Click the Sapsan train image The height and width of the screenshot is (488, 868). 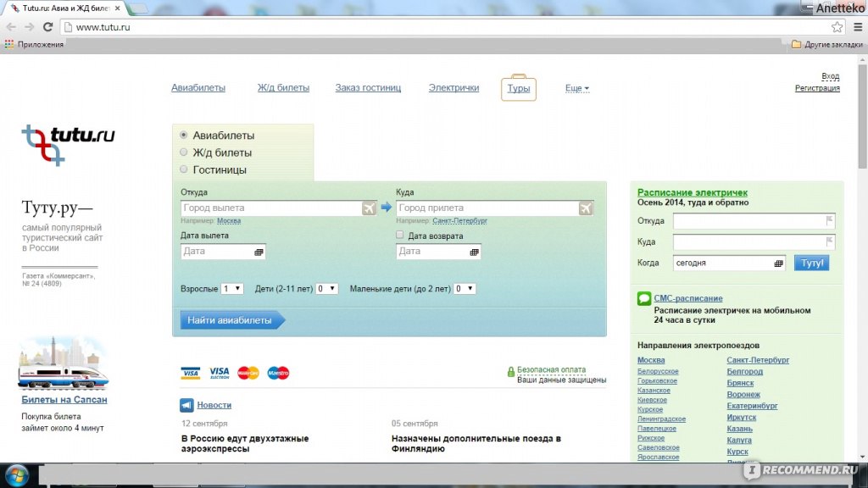63,363
